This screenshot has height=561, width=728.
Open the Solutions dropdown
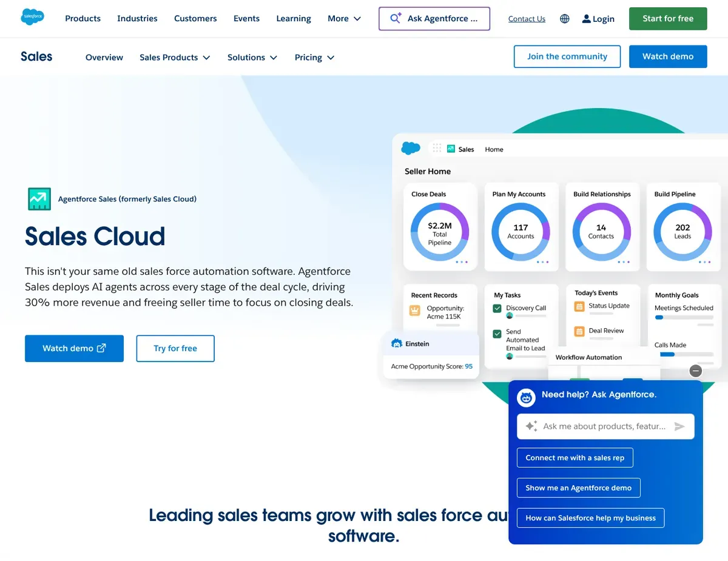click(x=252, y=57)
